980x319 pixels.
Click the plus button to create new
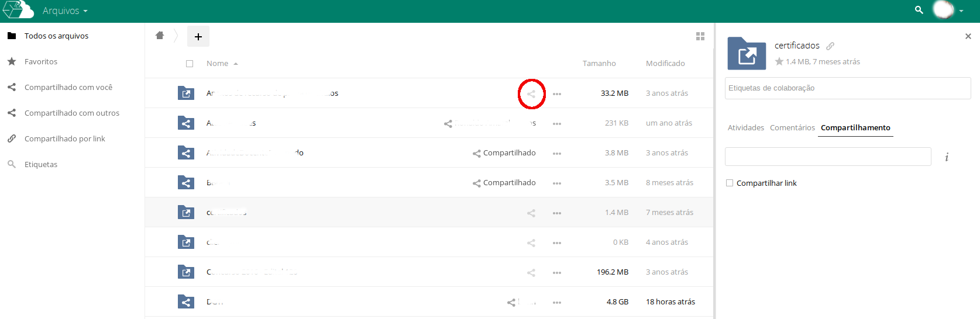point(198,36)
